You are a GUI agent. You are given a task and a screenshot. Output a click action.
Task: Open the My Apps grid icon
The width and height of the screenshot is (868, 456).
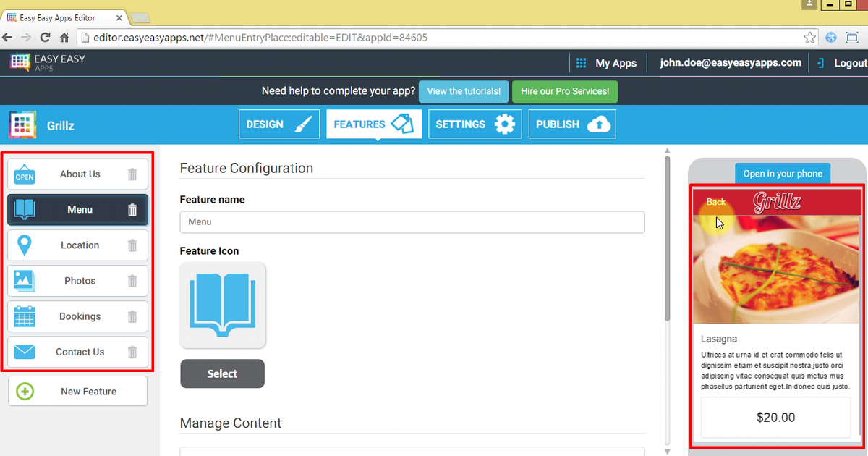point(581,63)
